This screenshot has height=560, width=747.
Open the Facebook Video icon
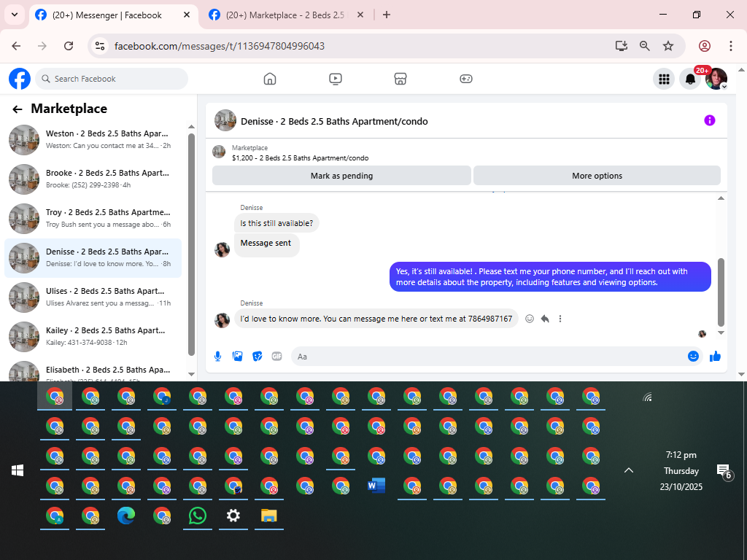click(336, 79)
